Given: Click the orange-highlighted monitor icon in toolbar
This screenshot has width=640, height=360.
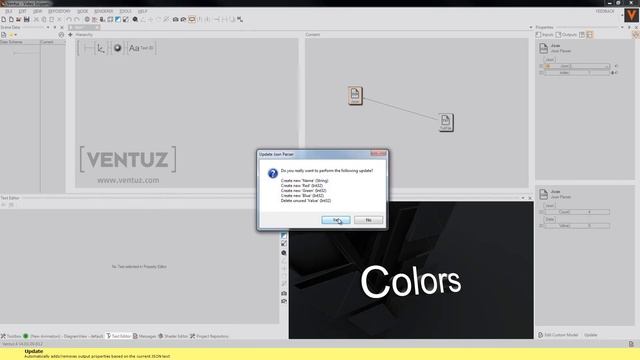Looking at the screenshot, I should [x=192, y=19].
